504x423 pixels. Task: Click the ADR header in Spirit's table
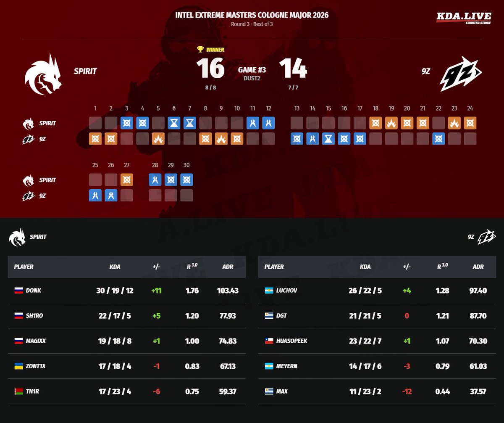(228, 267)
